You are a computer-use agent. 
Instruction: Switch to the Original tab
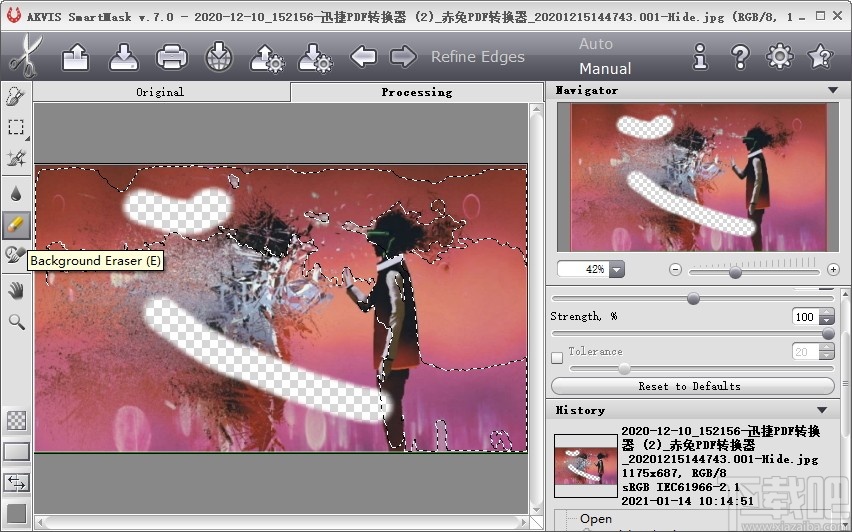click(160, 92)
